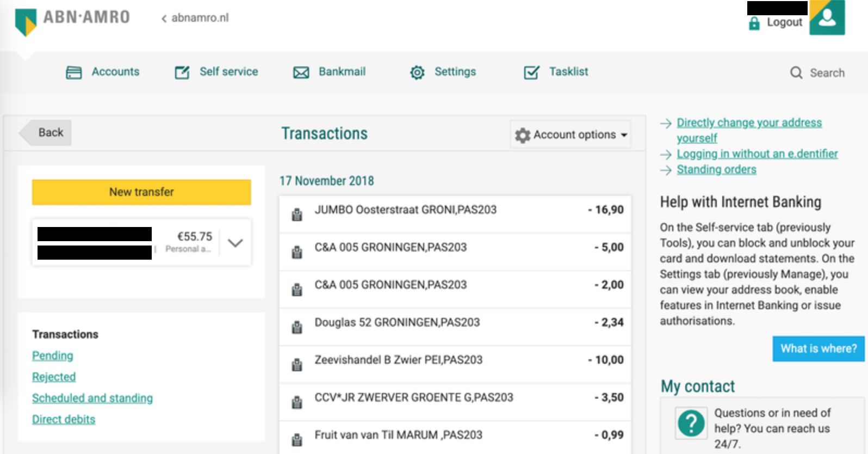Click the What is where? button
The height and width of the screenshot is (454, 868).
point(819,348)
